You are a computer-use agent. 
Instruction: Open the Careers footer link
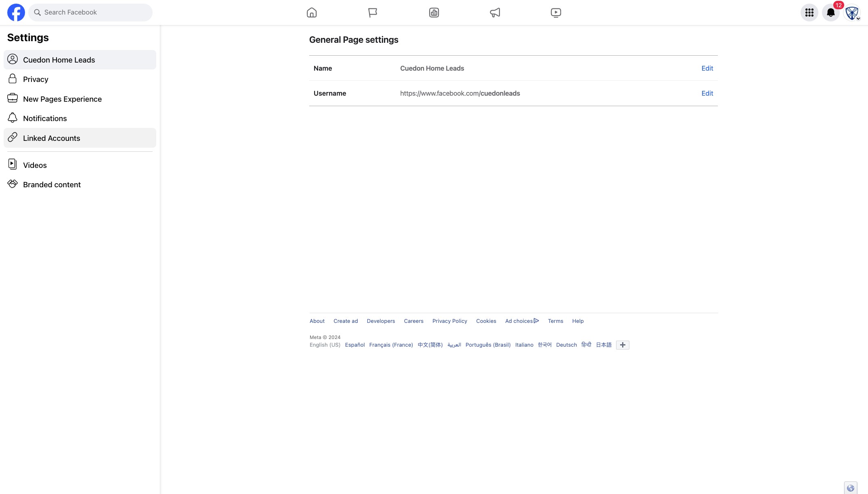(414, 321)
